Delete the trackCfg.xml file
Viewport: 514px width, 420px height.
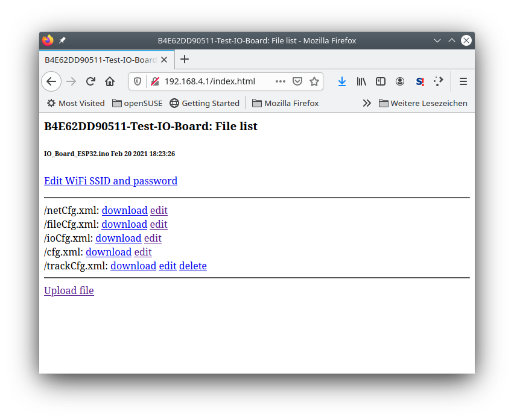[192, 266]
